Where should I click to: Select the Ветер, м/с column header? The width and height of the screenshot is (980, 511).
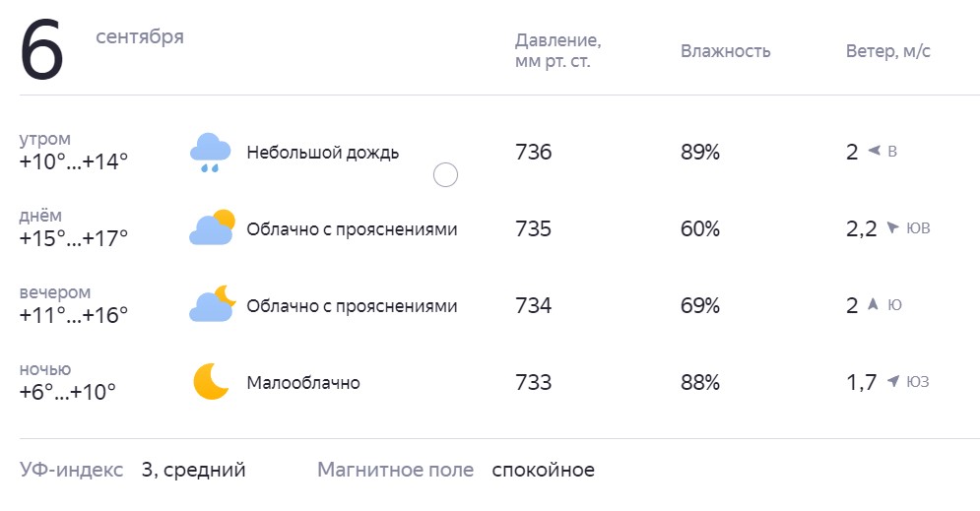click(888, 50)
